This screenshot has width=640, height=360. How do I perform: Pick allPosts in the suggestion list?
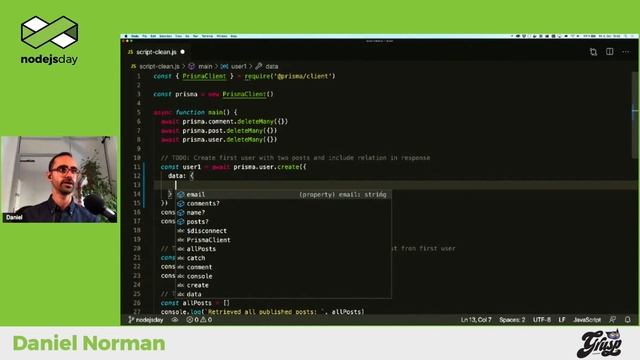(x=283, y=249)
